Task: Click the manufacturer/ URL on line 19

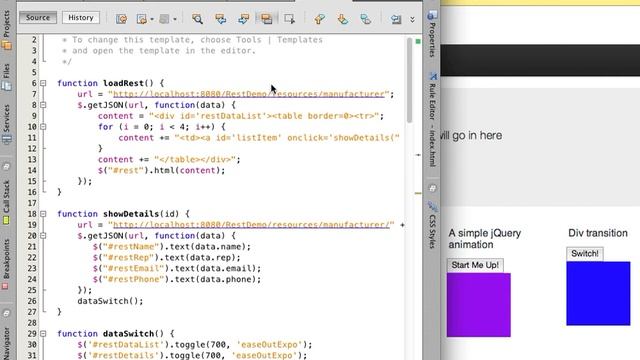Action: (x=251, y=225)
